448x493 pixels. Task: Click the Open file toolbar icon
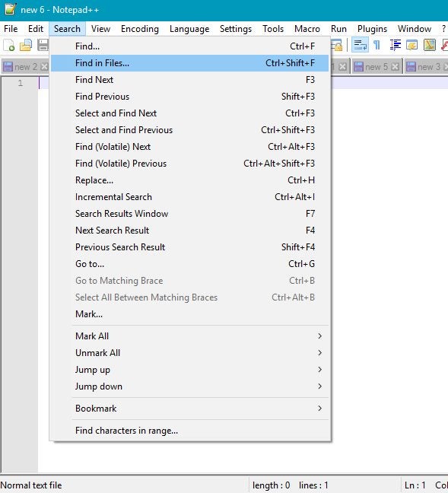pyautogui.click(x=26, y=45)
